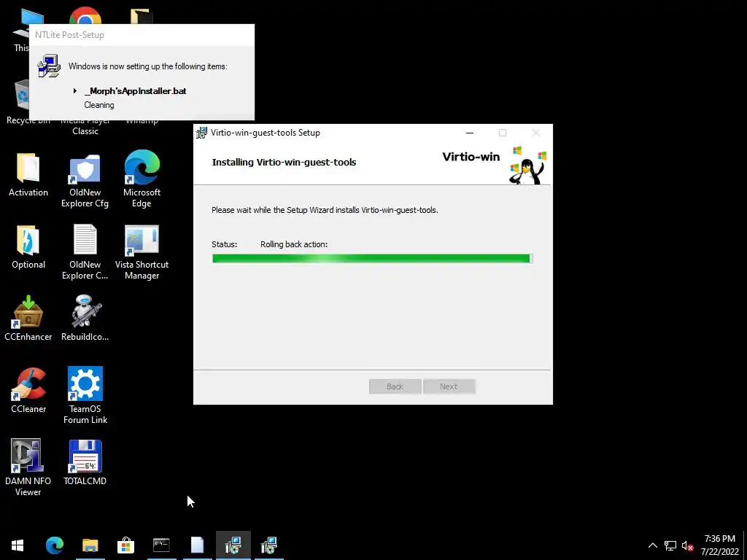
Task: Click Virtio setup title bar icon
Action: click(x=201, y=133)
